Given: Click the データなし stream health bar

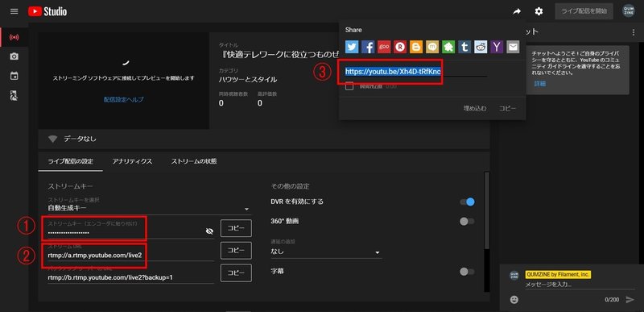Looking at the screenshot, I should [x=264, y=139].
